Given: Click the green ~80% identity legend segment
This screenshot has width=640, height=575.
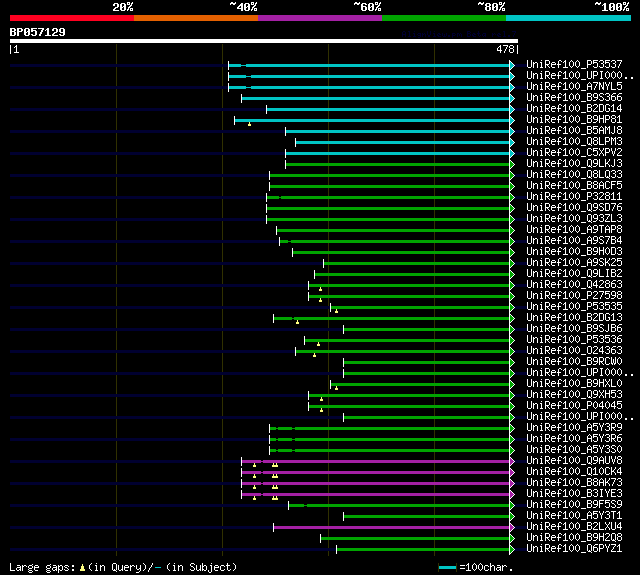Looking at the screenshot, I should pyautogui.click(x=444, y=18).
